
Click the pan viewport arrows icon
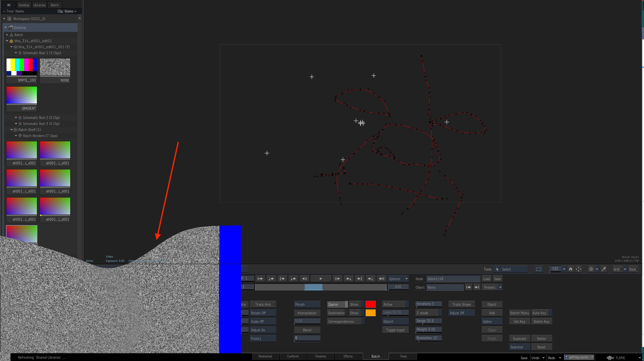[579, 269]
